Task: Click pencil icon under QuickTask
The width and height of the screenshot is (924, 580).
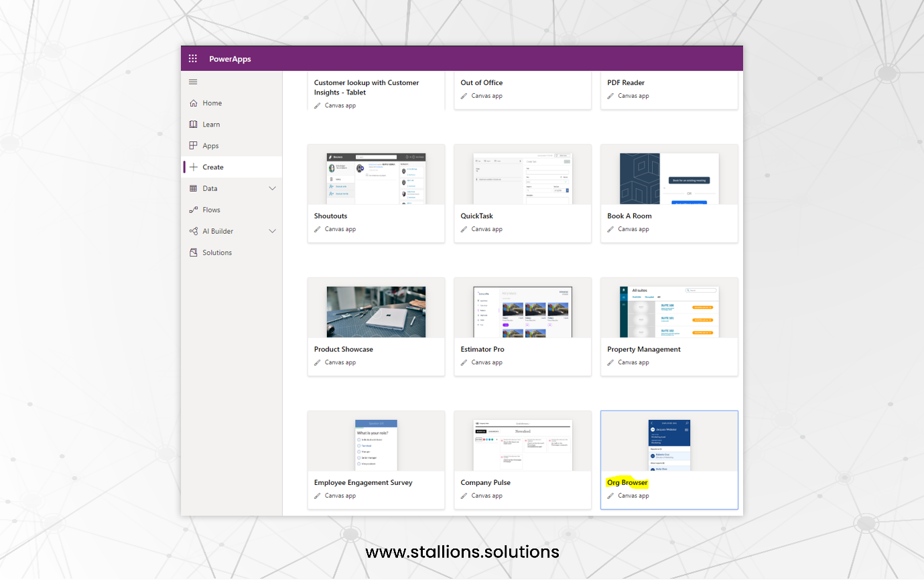Action: click(x=464, y=229)
